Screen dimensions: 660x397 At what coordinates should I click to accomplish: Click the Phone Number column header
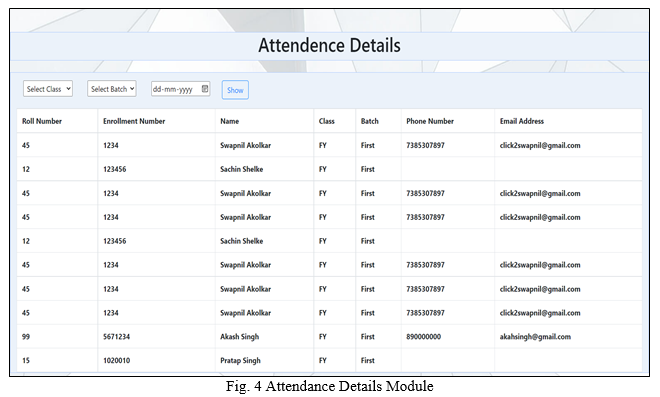[x=430, y=121]
